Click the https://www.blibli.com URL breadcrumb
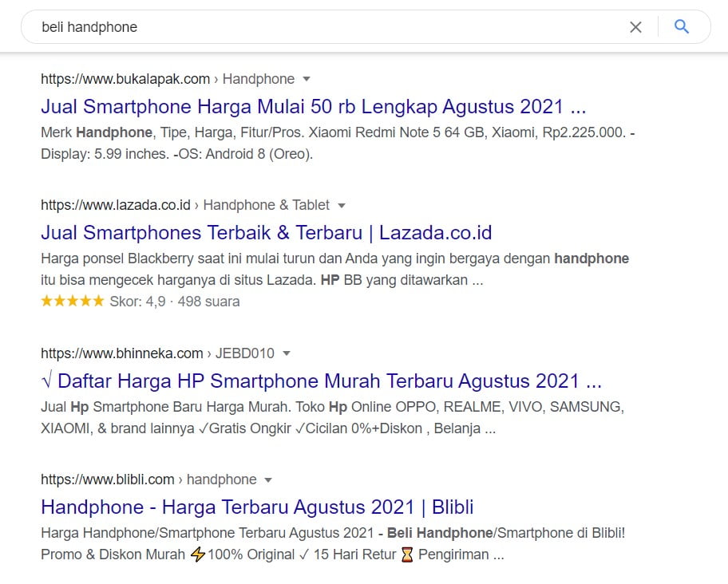This screenshot has height=584, width=728. coord(108,479)
